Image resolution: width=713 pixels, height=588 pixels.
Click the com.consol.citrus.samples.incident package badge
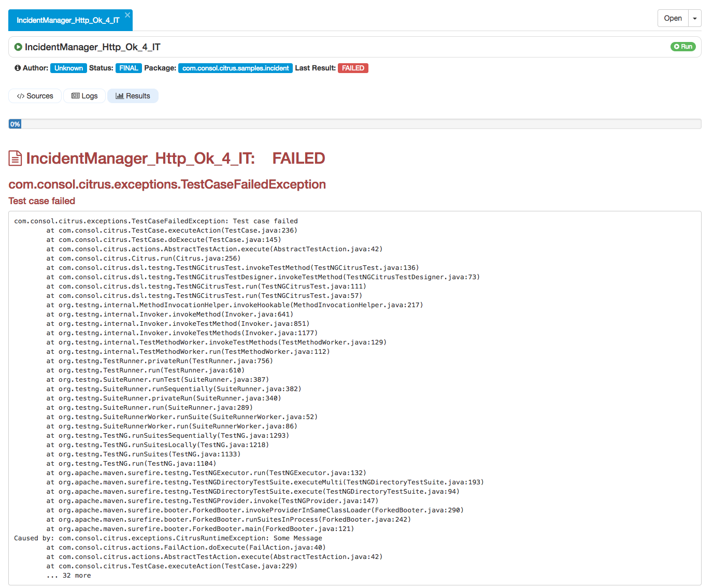pos(235,68)
